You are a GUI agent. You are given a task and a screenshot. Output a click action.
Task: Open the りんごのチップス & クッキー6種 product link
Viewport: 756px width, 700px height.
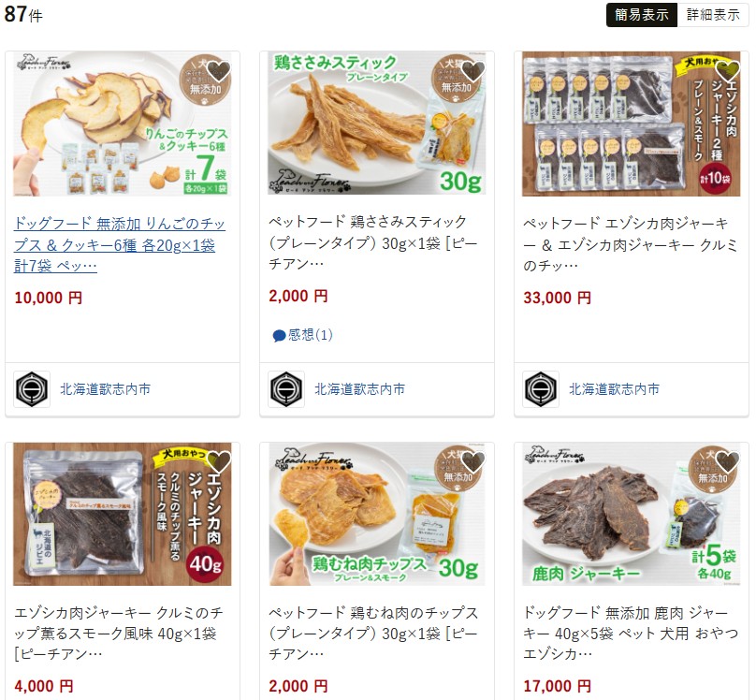click(x=120, y=244)
